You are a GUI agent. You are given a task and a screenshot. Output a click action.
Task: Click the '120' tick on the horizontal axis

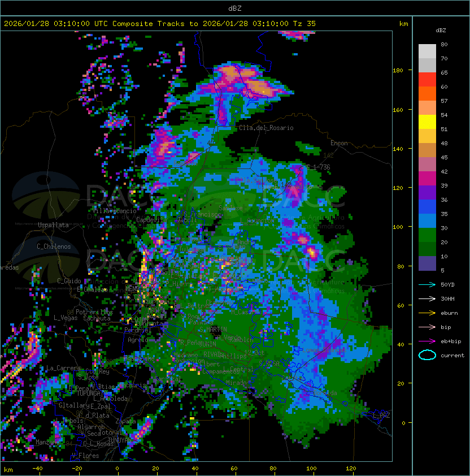click(350, 469)
